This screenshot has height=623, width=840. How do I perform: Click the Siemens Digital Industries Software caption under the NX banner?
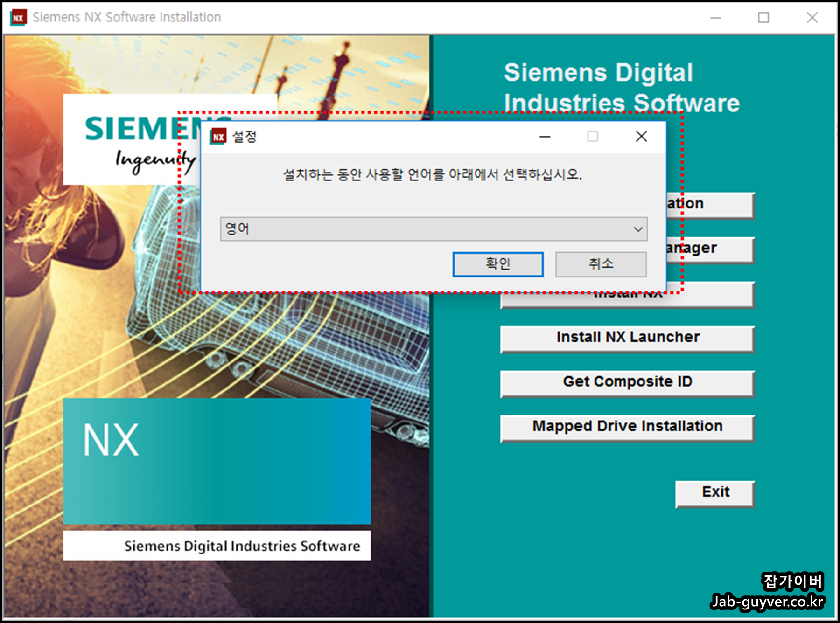(242, 546)
